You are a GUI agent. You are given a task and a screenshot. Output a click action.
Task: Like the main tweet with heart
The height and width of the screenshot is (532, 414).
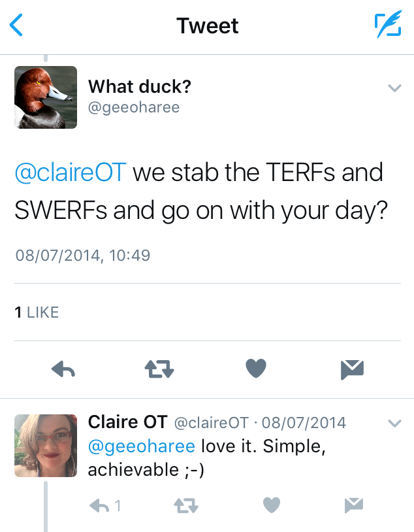point(256,370)
